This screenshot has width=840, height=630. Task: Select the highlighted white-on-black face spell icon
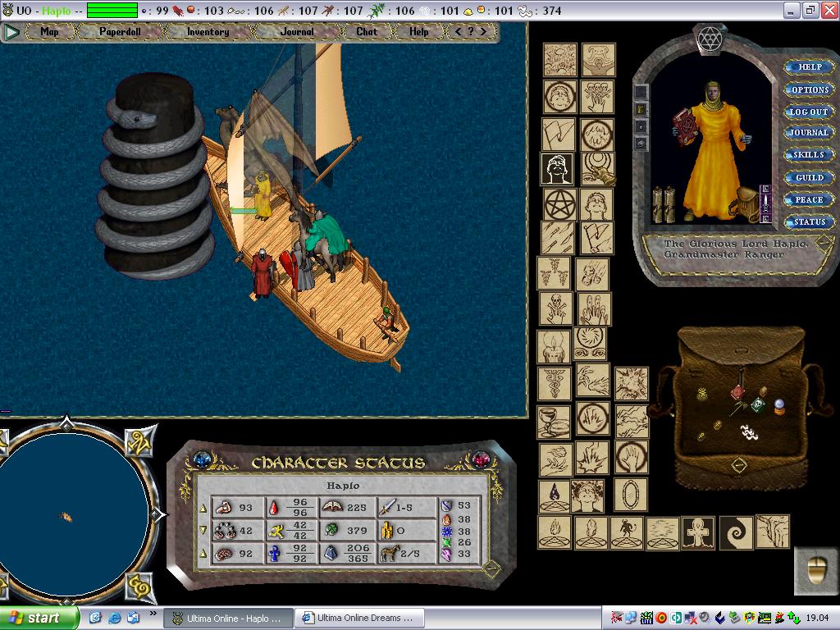(557, 169)
